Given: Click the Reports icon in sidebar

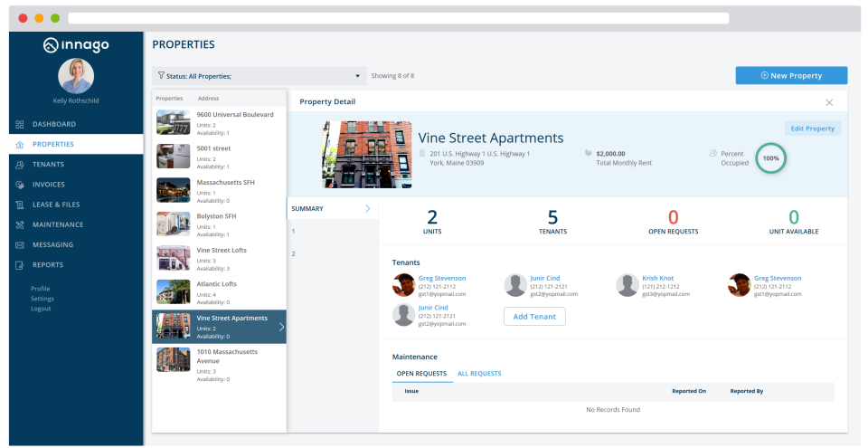Looking at the screenshot, I should coord(19,265).
